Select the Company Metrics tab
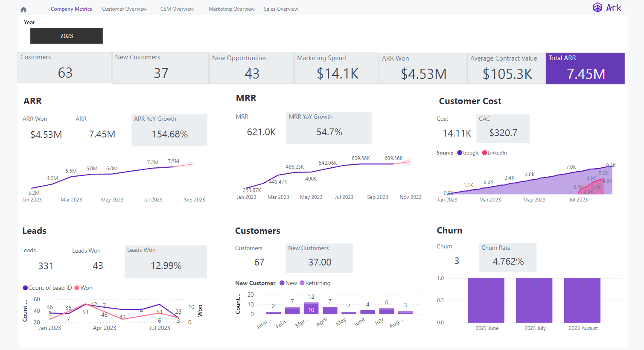The height and width of the screenshot is (350, 644). coord(71,9)
